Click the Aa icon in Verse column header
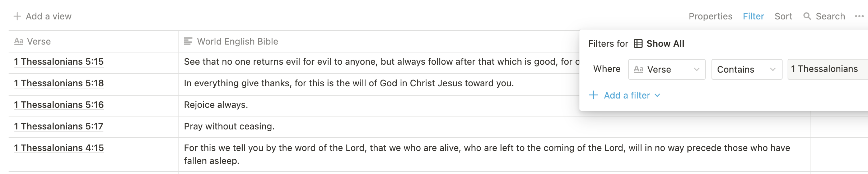Image resolution: width=868 pixels, height=174 pixels. pos(19,41)
